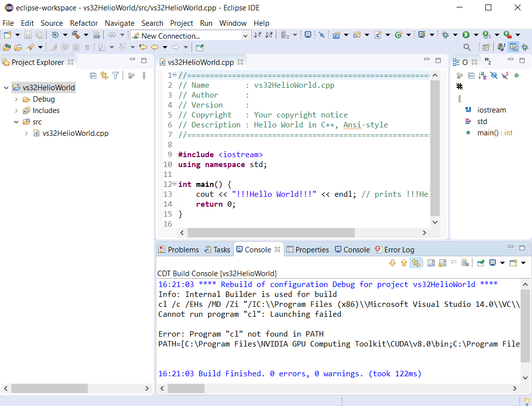Click the Open Terminal monitor icon in toolbar
The width and height of the screenshot is (532, 406).
pyautogui.click(x=308, y=35)
